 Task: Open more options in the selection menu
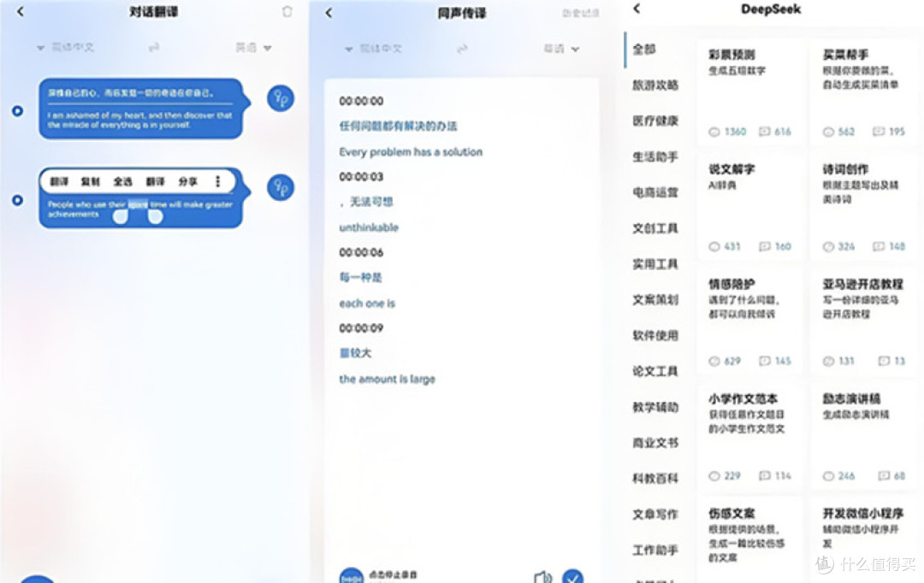click(218, 181)
